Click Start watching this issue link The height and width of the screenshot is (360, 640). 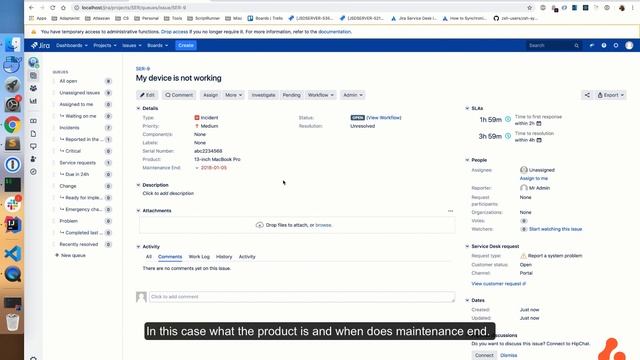[x=555, y=229]
